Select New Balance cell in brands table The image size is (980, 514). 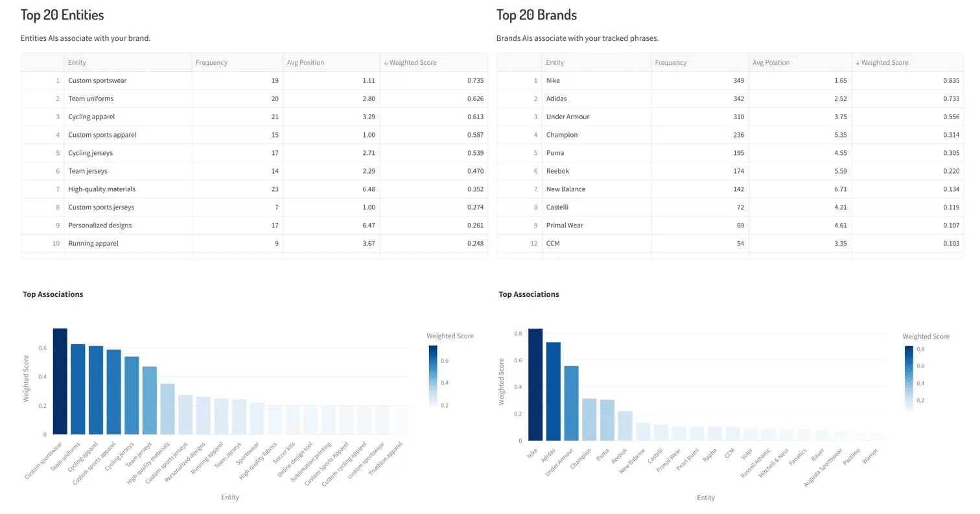tap(596, 189)
